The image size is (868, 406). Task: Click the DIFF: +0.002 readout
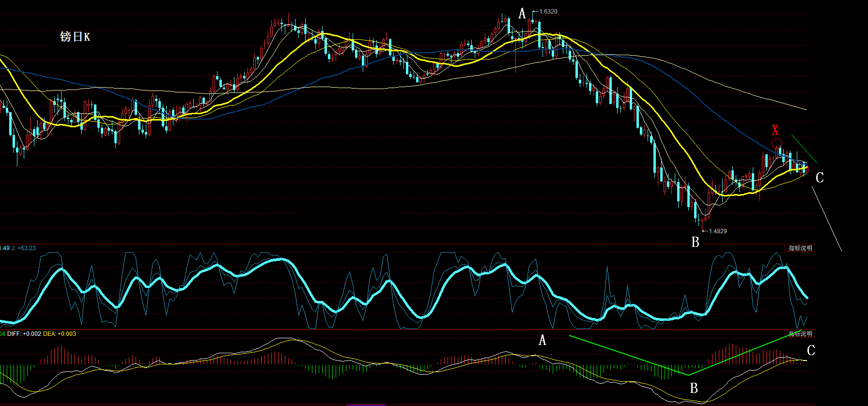click(x=24, y=334)
